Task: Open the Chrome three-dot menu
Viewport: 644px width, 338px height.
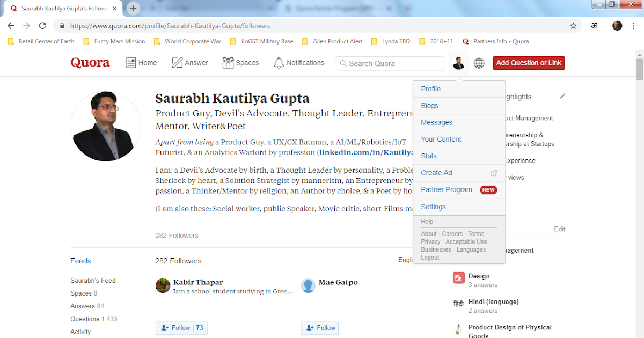Action: coord(634,26)
